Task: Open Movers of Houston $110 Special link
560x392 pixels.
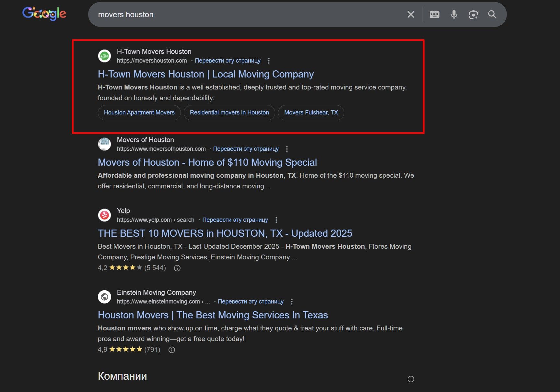Action: coord(207,162)
